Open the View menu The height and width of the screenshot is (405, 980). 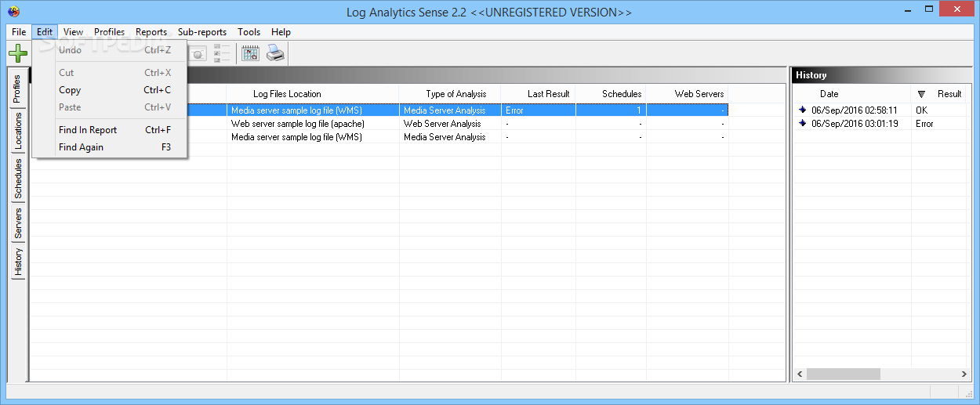(x=74, y=32)
